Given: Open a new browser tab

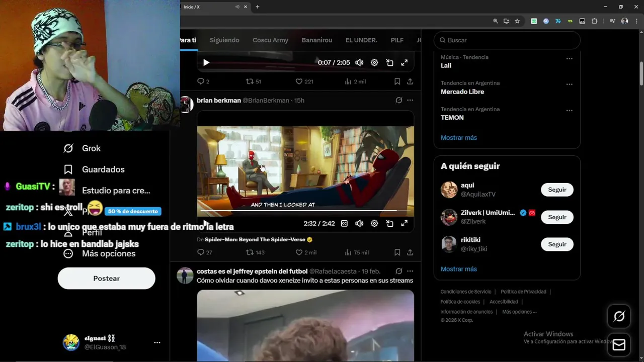Looking at the screenshot, I should coord(258,7).
